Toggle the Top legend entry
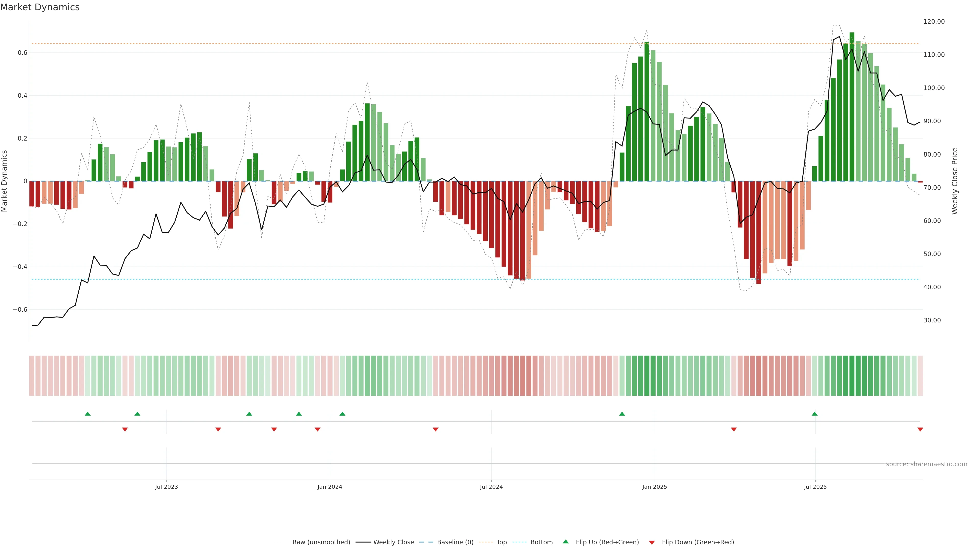Image resolution: width=980 pixels, height=551 pixels. [x=501, y=542]
